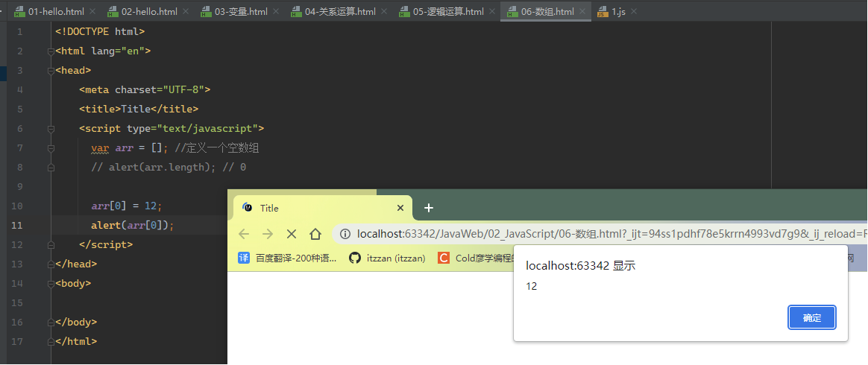
Task: Click the localhost URL address bar
Action: tap(600, 234)
